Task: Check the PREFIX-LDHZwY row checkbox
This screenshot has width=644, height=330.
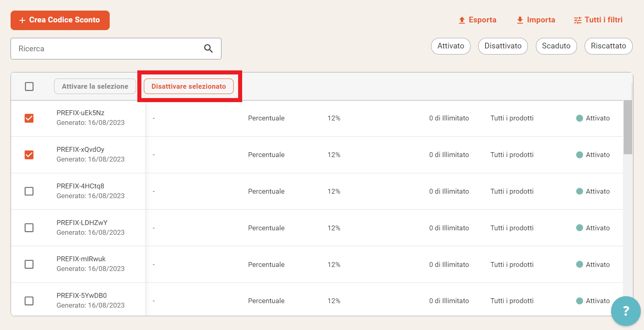Action: pos(29,228)
